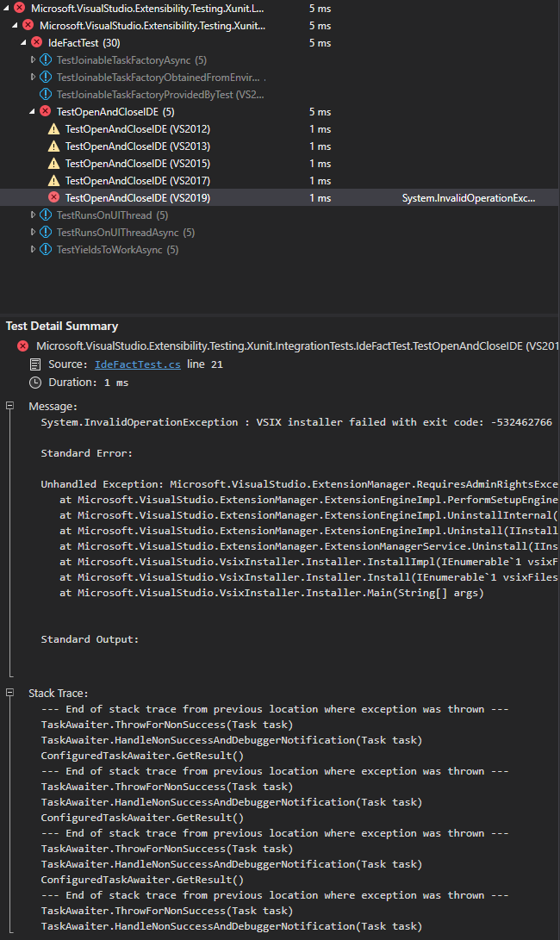Image resolution: width=560 pixels, height=940 pixels.
Task: Click failed icon next to IdeFactTest (30)
Action: [x=36, y=43]
